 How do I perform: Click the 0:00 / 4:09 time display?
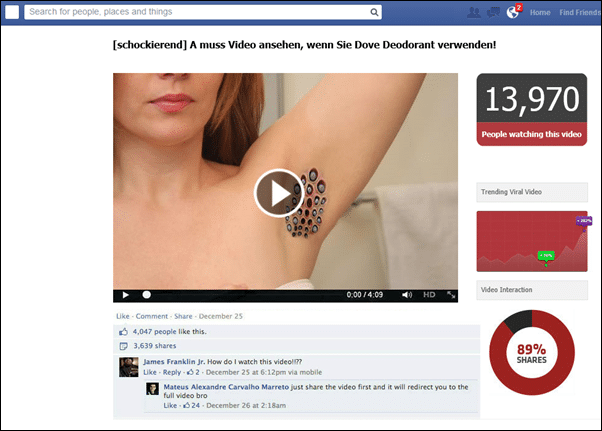click(x=364, y=295)
